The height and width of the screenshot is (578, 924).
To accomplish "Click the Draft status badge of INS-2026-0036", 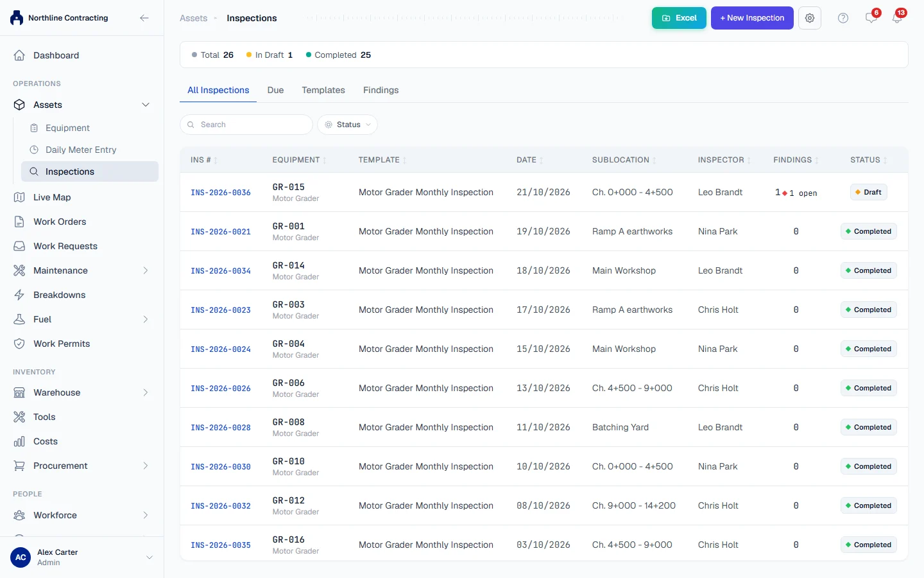I will (x=869, y=192).
